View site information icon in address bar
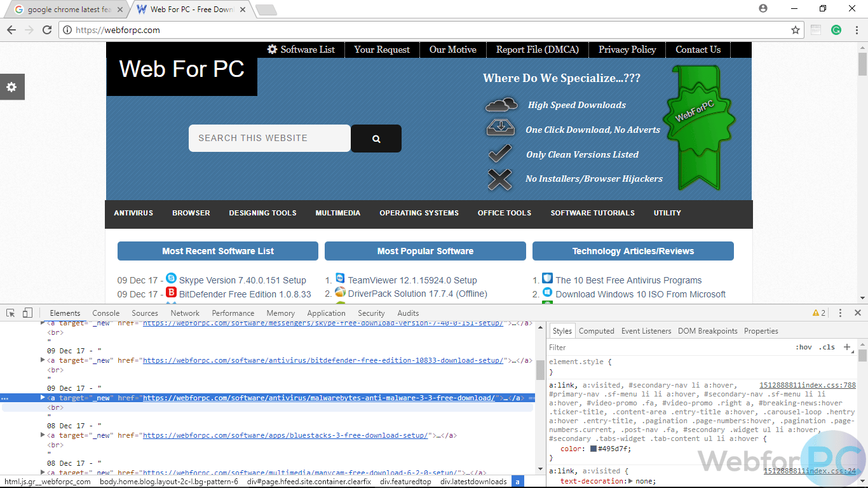868x488 pixels. tap(68, 30)
